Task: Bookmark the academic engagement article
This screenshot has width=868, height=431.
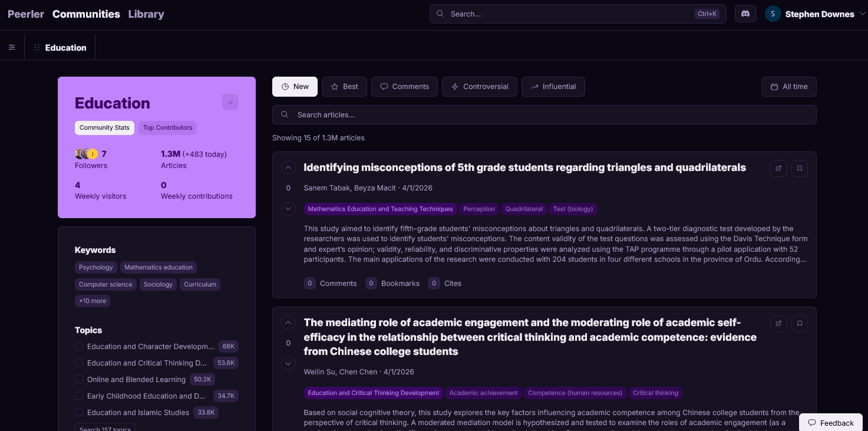Action: 799,324
